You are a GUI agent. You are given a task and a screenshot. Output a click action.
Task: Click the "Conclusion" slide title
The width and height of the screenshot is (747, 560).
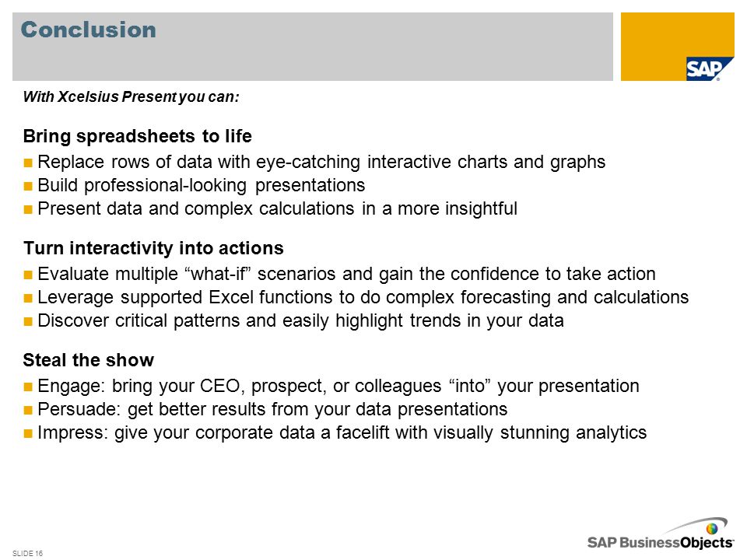tap(89, 30)
